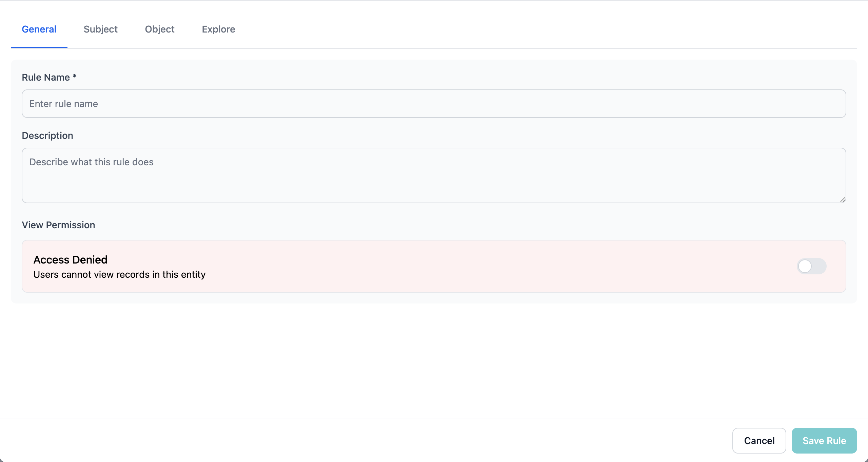The height and width of the screenshot is (462, 868).
Task: Click the Users cannot view records text
Action: (119, 275)
